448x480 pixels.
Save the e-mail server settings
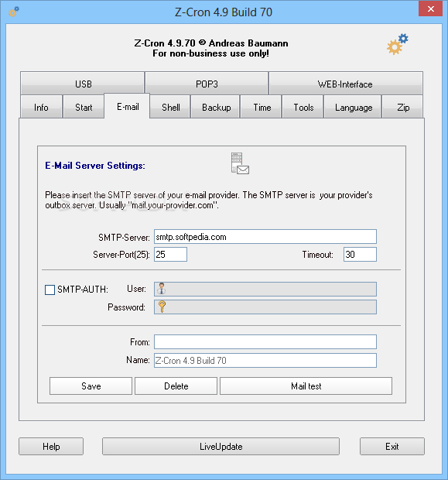(x=91, y=386)
